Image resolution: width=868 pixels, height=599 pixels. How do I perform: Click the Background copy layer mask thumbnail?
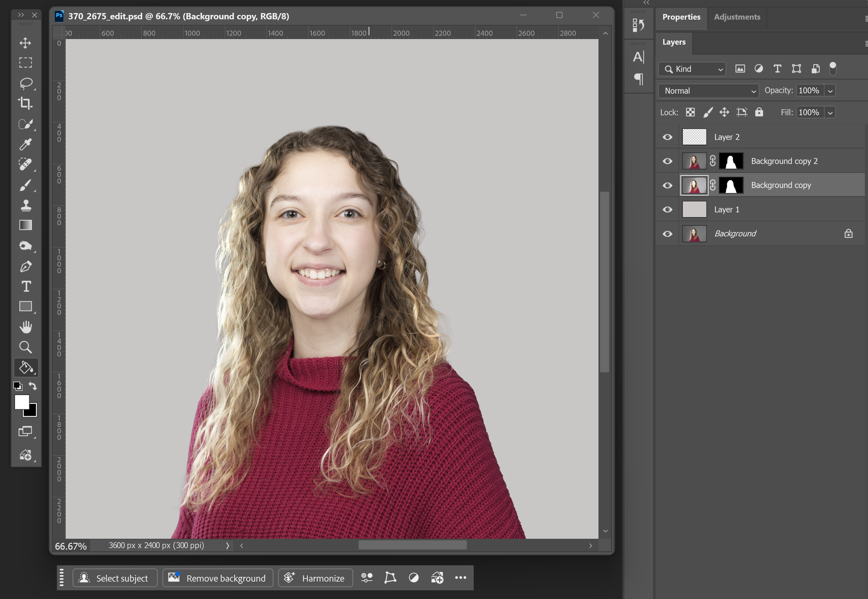tap(731, 185)
